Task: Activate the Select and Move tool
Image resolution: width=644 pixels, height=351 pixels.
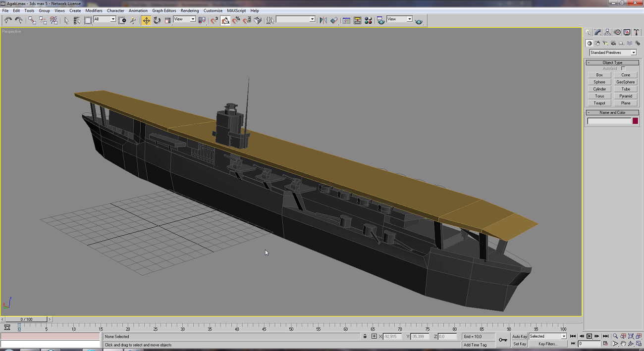Action: pos(146,20)
